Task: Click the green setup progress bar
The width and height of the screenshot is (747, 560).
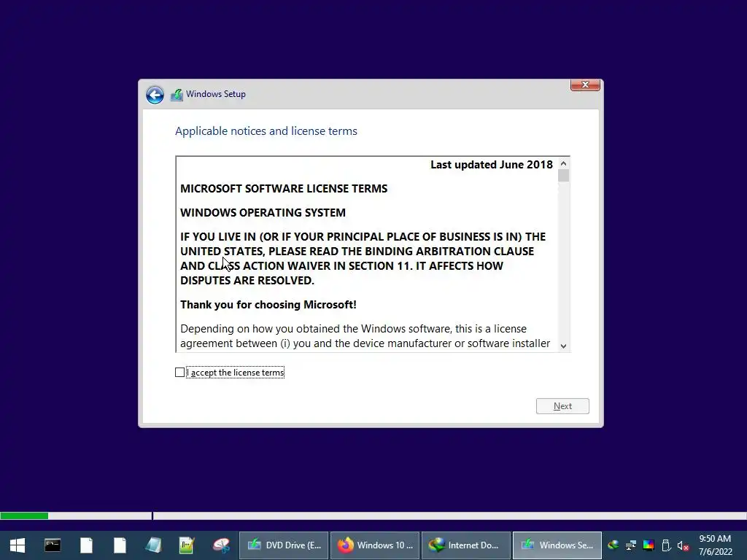Action: [24, 516]
